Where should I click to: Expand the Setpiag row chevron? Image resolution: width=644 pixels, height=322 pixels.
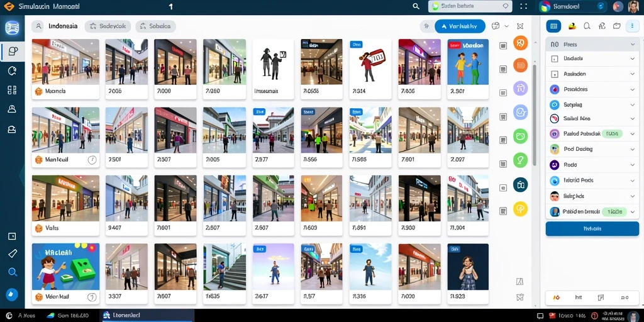[x=633, y=105]
